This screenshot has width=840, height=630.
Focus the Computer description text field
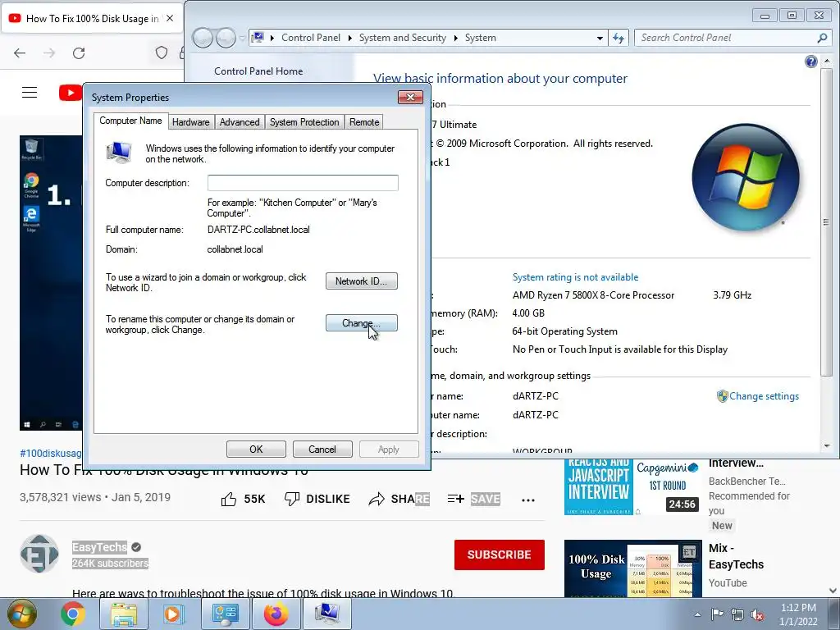(303, 183)
